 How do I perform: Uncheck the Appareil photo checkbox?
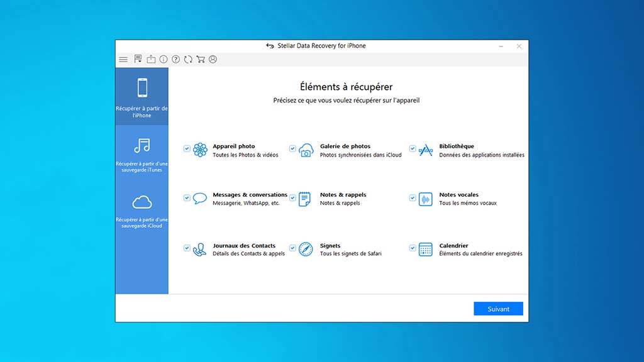tap(187, 149)
